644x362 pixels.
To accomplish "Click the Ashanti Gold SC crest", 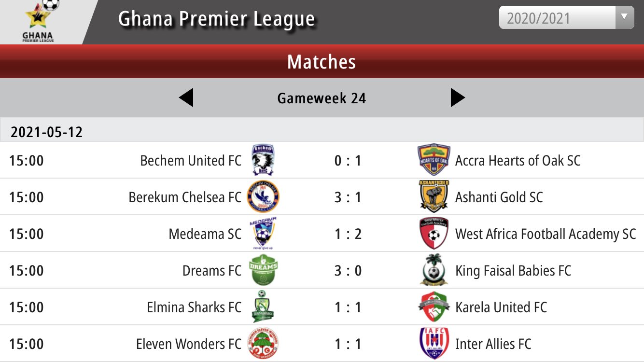I will [434, 196].
